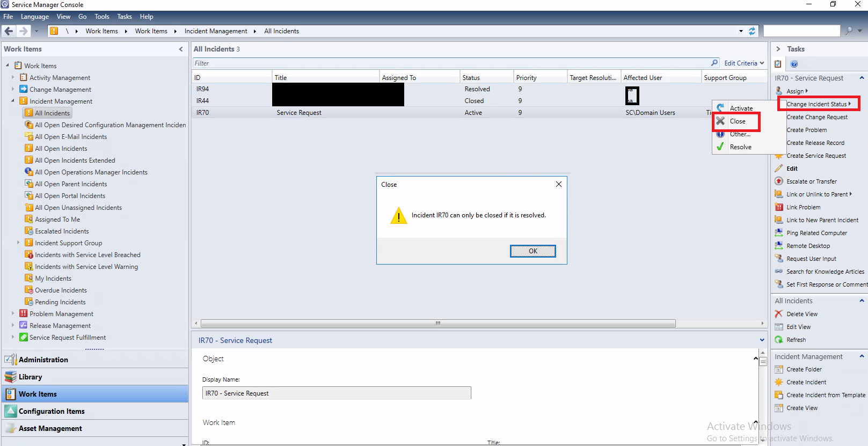Sort by the Priority column header

click(540, 77)
